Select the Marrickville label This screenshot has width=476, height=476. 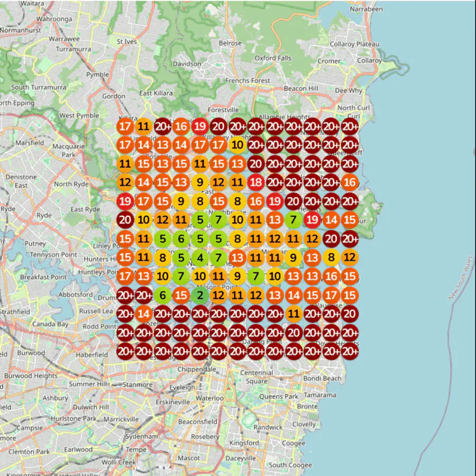click(121, 419)
